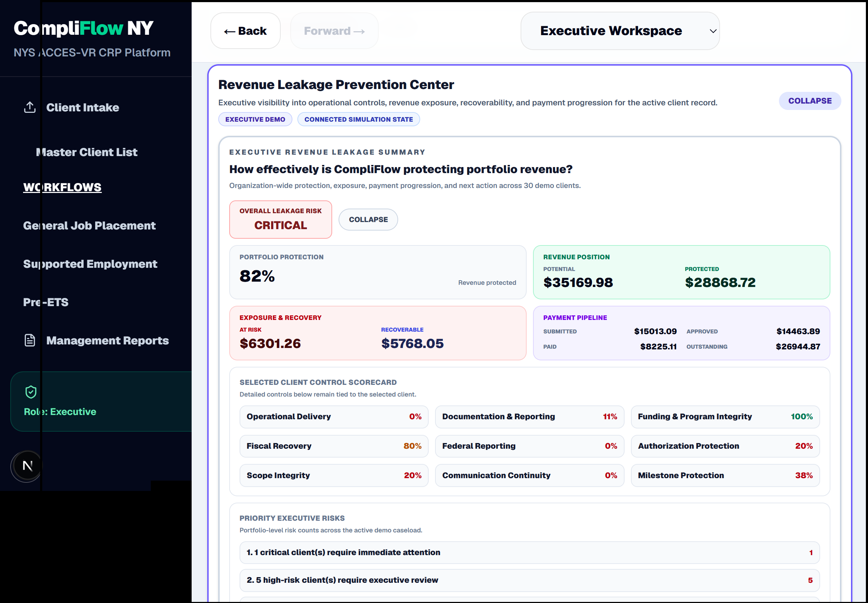Screen dimensions: 868x603
Task: Select the Funding & Program Integrity row
Action: point(725,417)
